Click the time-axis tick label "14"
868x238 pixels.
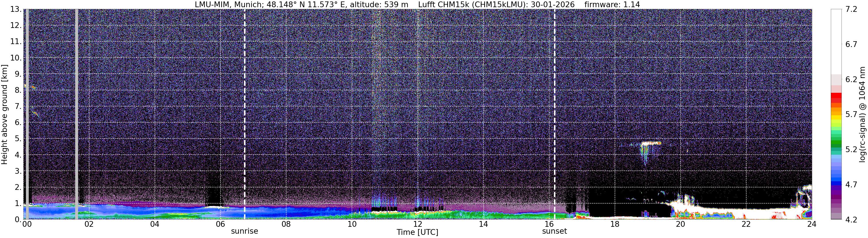[x=483, y=224]
